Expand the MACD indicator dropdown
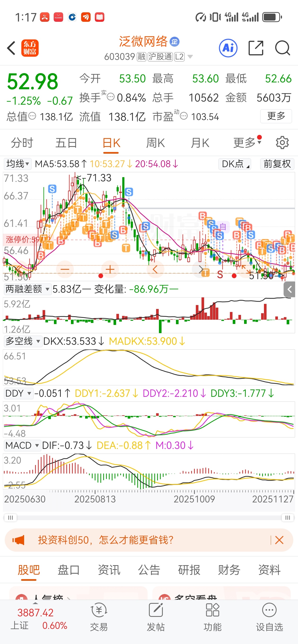 [x=22, y=445]
